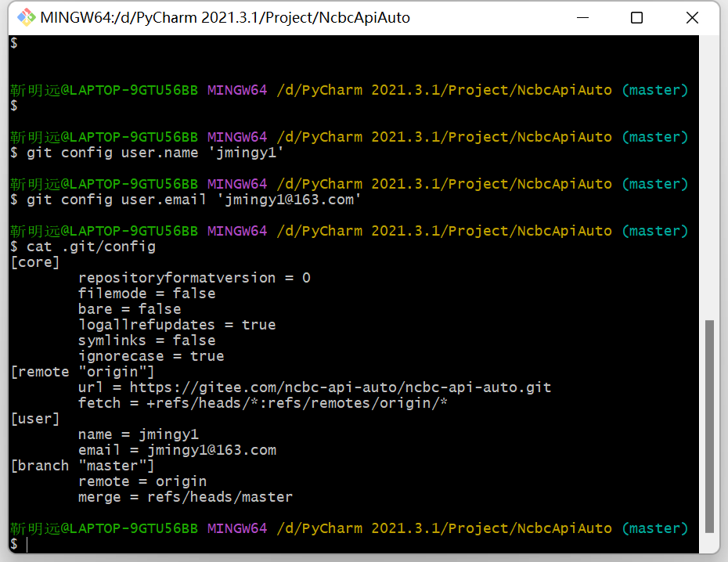Click 'ignorecase = true' line

tap(151, 356)
